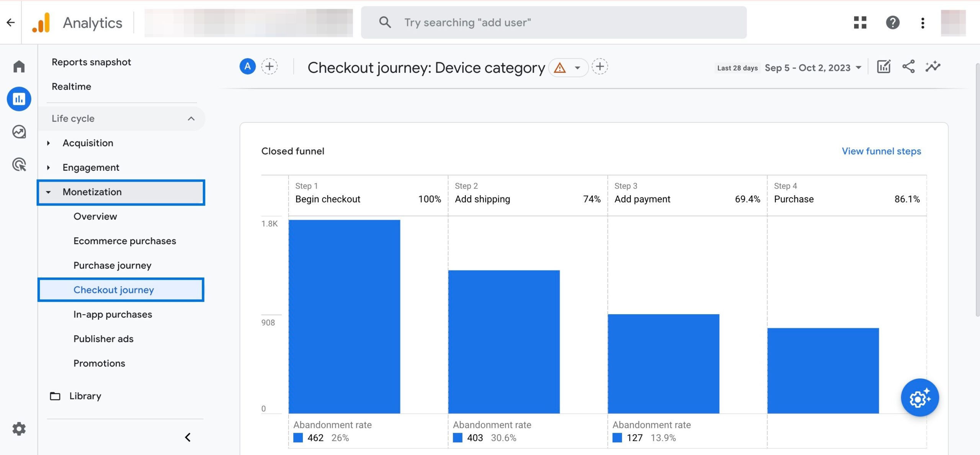The height and width of the screenshot is (455, 980).
Task: Click the search magnifier icon
Action: click(385, 22)
